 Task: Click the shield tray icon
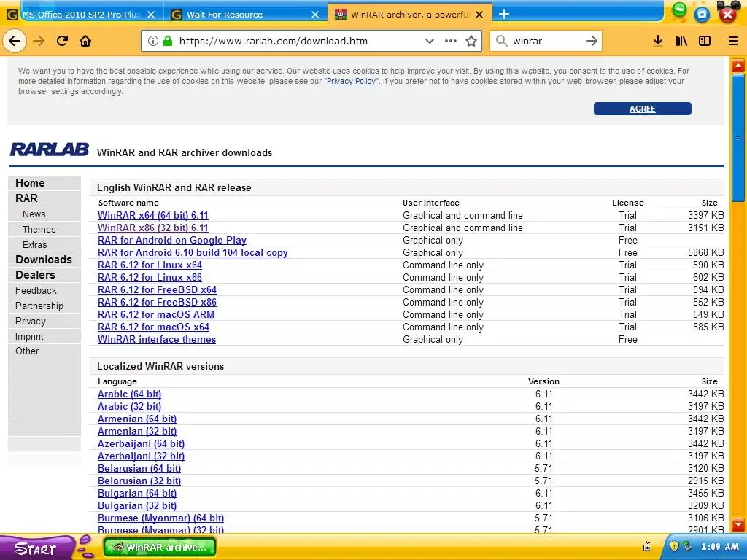(673, 546)
